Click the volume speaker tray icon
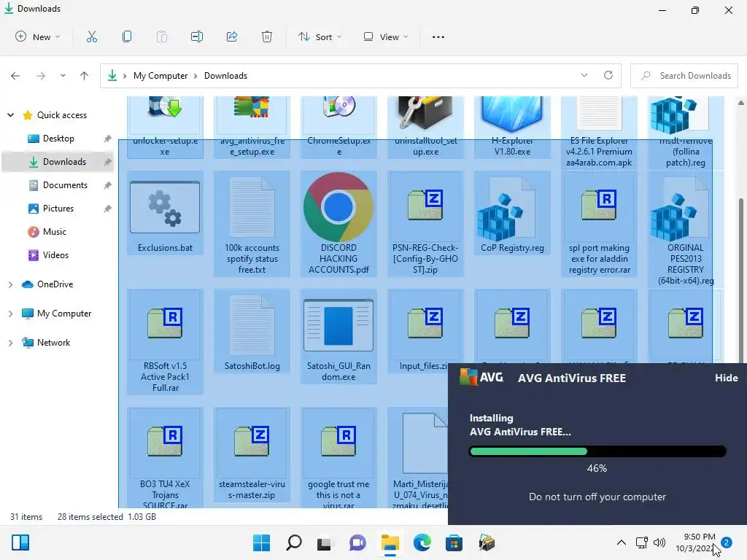This screenshot has height=560, width=747. tap(659, 542)
